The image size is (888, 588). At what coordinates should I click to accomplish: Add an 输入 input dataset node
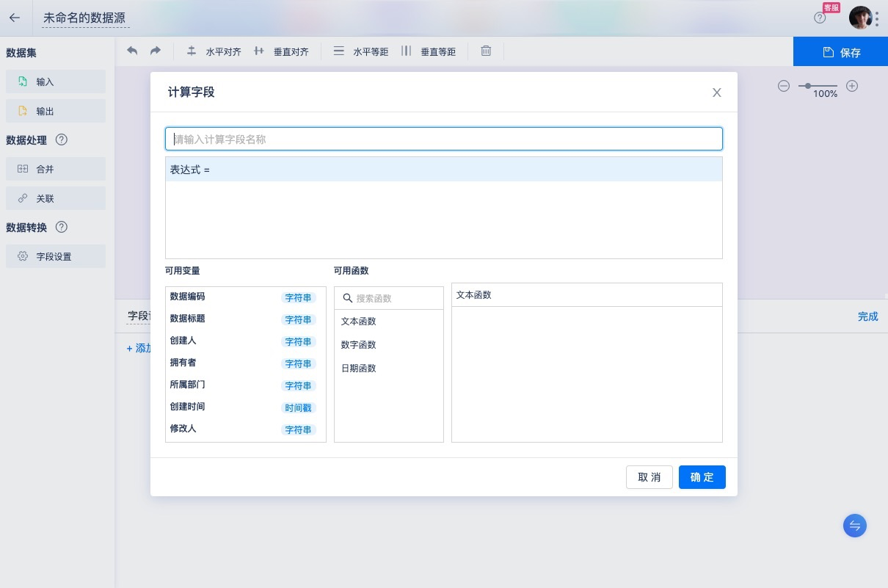pos(56,81)
